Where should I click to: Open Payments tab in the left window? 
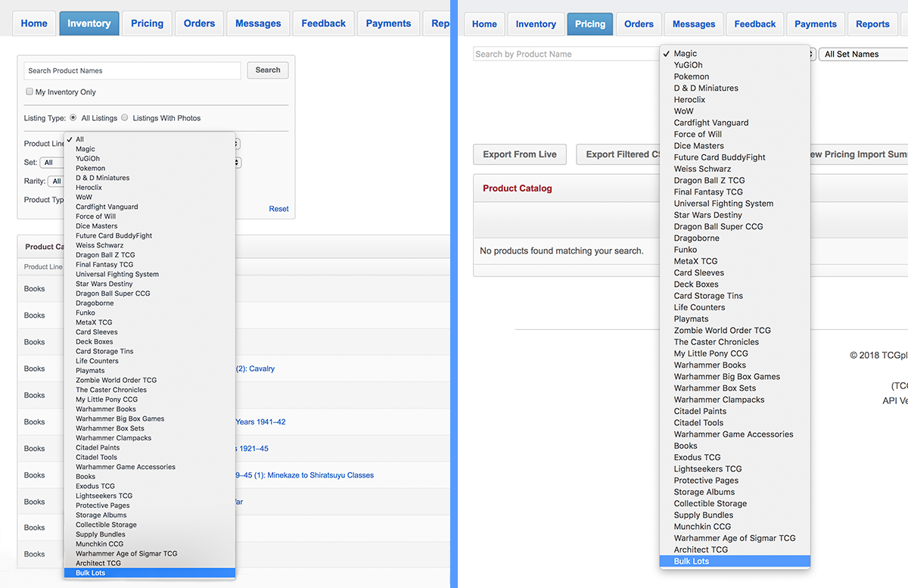click(x=389, y=23)
